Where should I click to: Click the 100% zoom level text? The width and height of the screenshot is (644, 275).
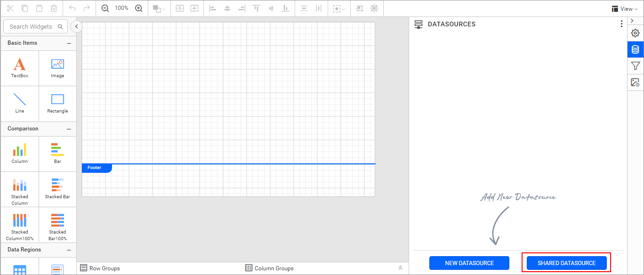coord(121,8)
